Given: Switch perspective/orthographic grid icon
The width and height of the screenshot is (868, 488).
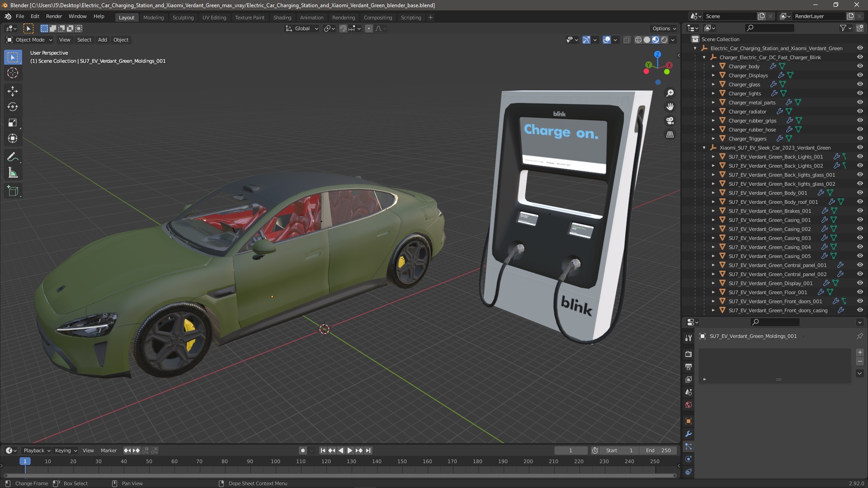Looking at the screenshot, I should pos(670,135).
